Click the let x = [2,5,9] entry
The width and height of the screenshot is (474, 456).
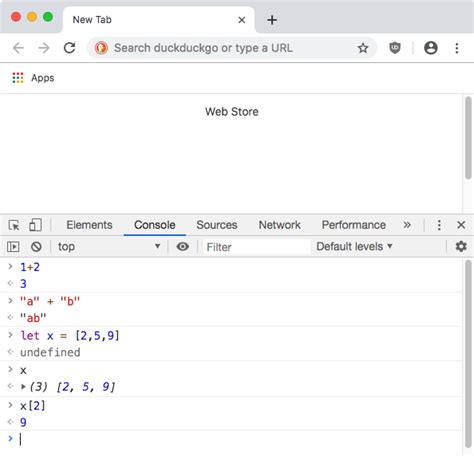click(70, 336)
